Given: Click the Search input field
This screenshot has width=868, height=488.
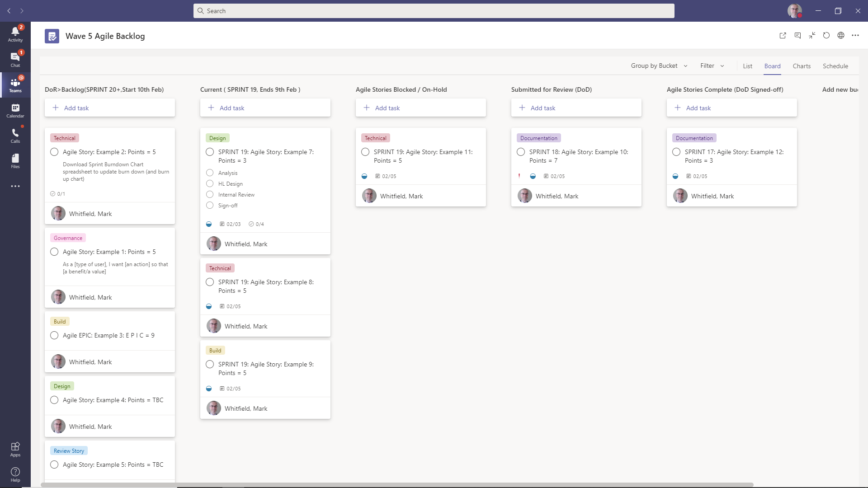Looking at the screenshot, I should [434, 11].
